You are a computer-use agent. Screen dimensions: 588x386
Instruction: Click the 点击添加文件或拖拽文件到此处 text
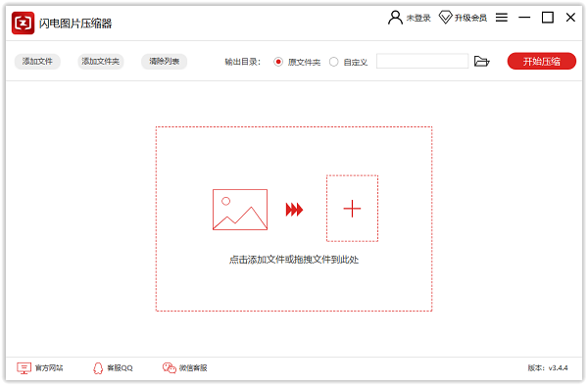coord(294,260)
